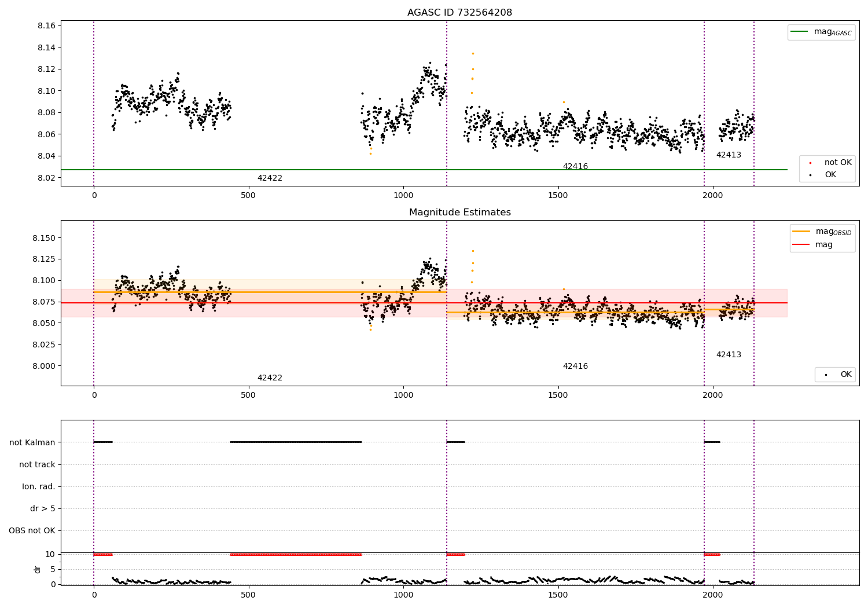
Task: Click the 1500 x-axis tick of top plot
Action: [x=558, y=195]
